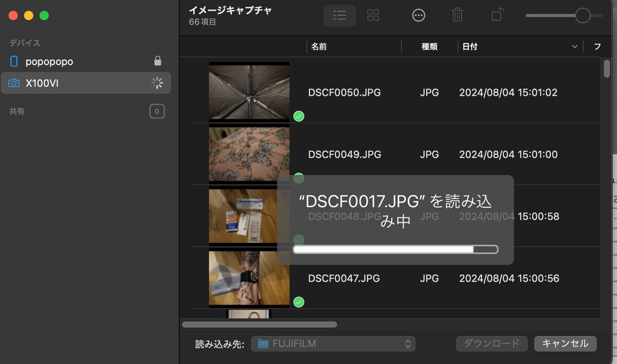Image resolution: width=617 pixels, height=364 pixels.
Task: Click the デバイス section header
Action: [x=25, y=43]
